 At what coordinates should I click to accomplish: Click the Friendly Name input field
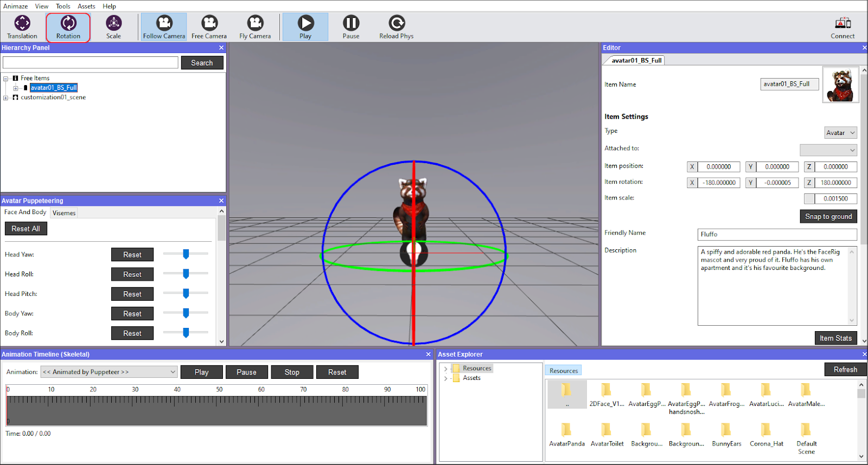coord(776,234)
